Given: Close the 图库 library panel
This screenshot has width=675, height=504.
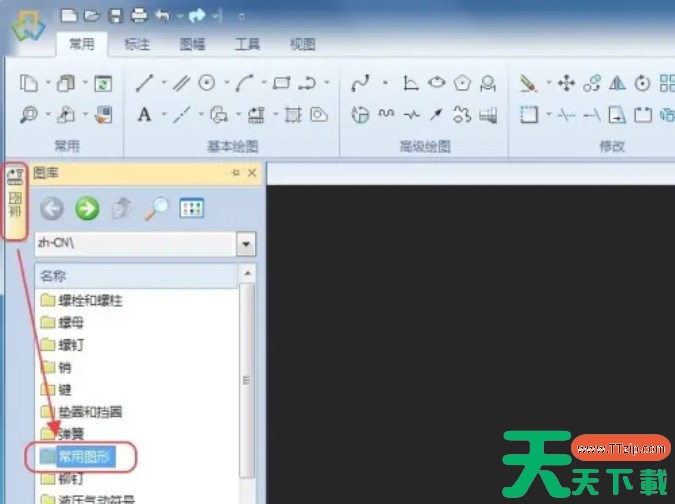Looking at the screenshot, I should pos(252,173).
